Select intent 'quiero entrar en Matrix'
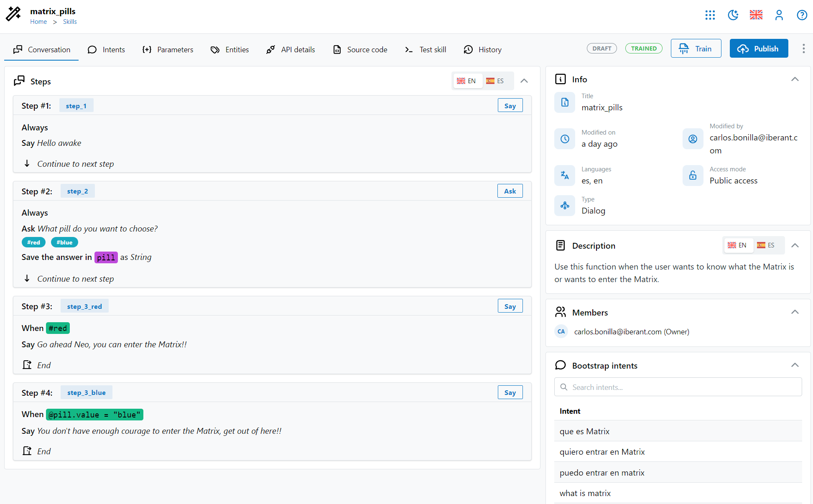The image size is (813, 504). point(678,452)
